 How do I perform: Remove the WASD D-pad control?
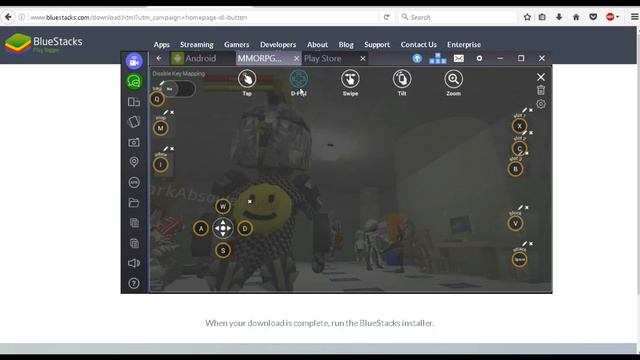(x=250, y=201)
